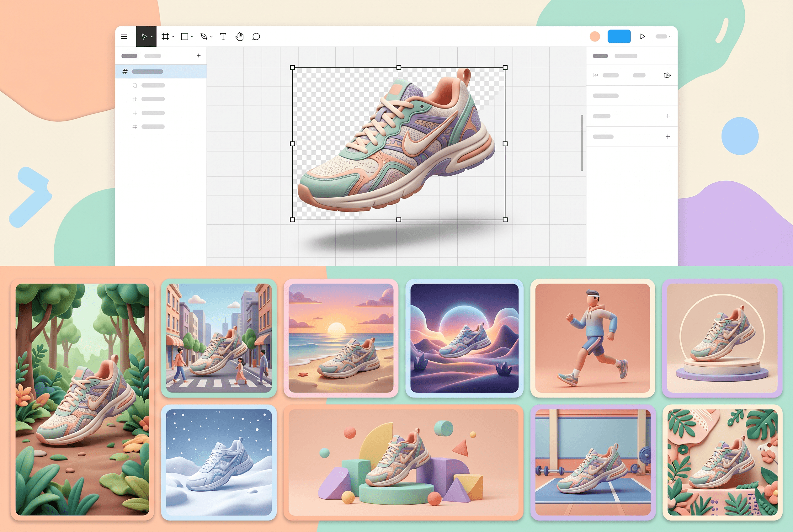Click the bottom-left selection handle
Viewport: 793px width, 532px height.
coord(292,220)
